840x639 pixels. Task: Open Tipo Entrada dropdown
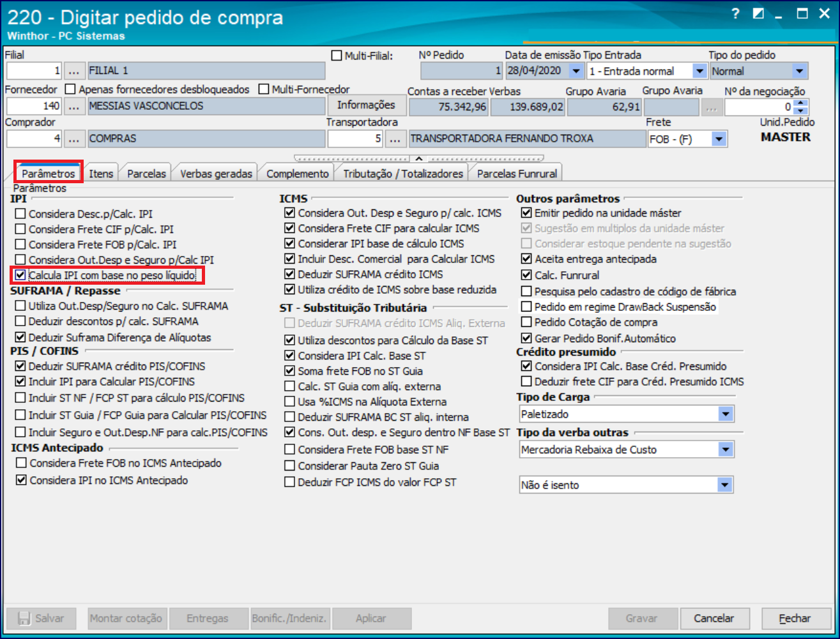click(x=699, y=71)
